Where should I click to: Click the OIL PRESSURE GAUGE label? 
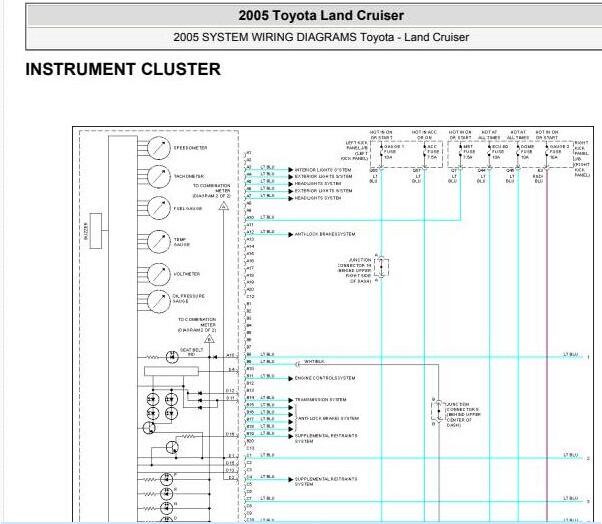tap(189, 299)
